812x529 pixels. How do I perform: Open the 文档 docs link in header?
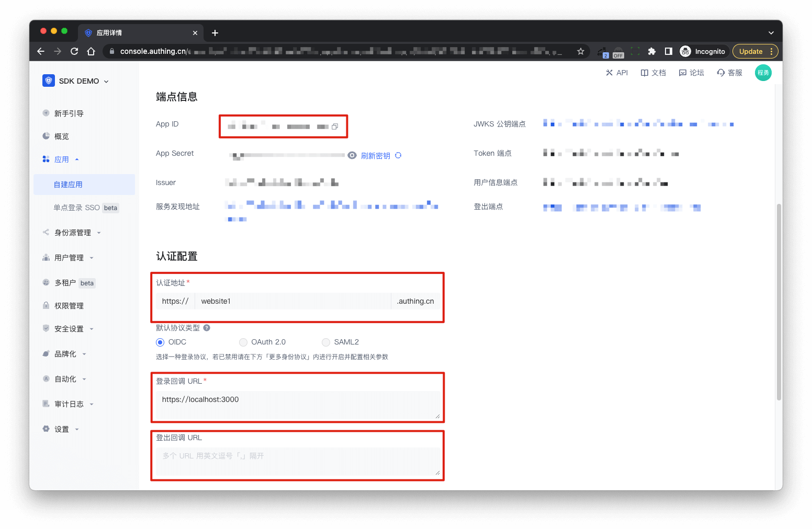(653, 73)
